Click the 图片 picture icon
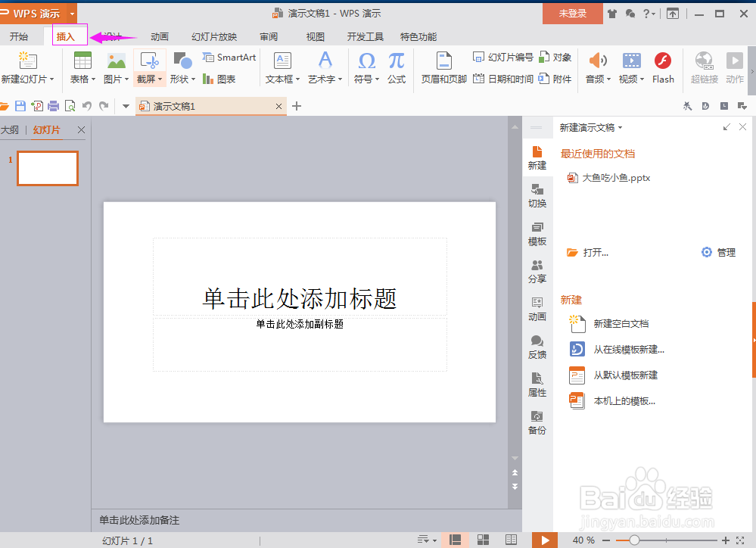 click(117, 61)
